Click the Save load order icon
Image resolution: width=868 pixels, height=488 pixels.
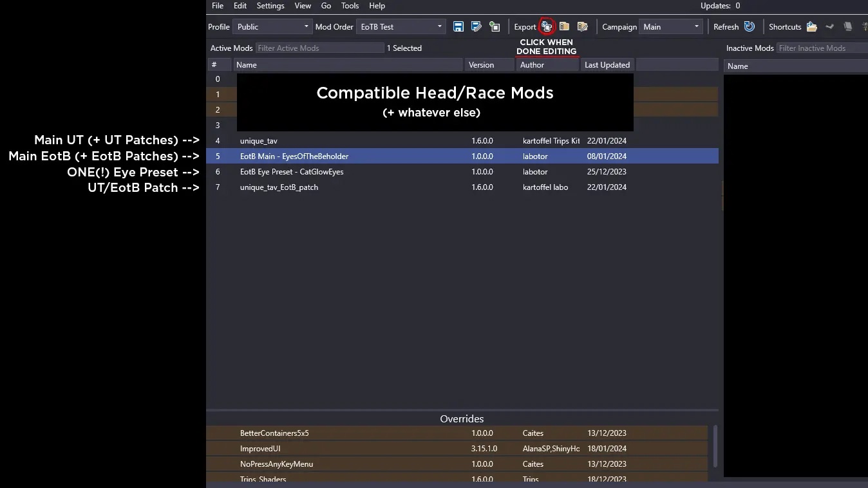coord(458,26)
